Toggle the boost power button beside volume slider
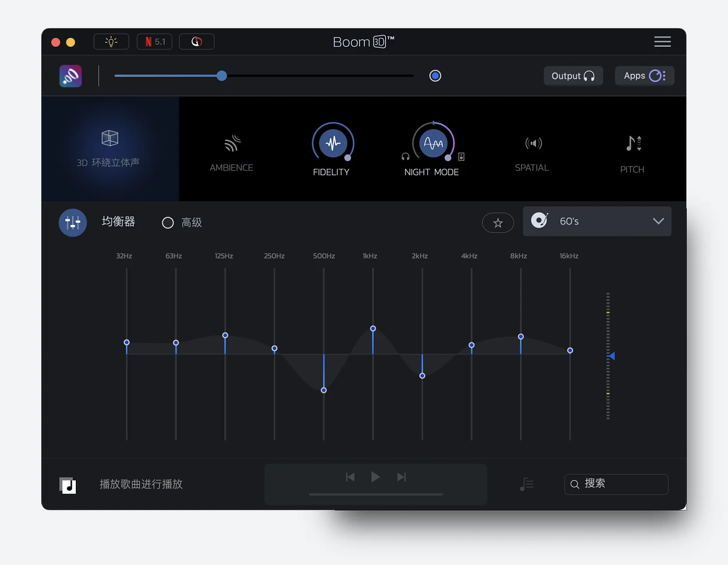This screenshot has width=728, height=565. tap(435, 76)
